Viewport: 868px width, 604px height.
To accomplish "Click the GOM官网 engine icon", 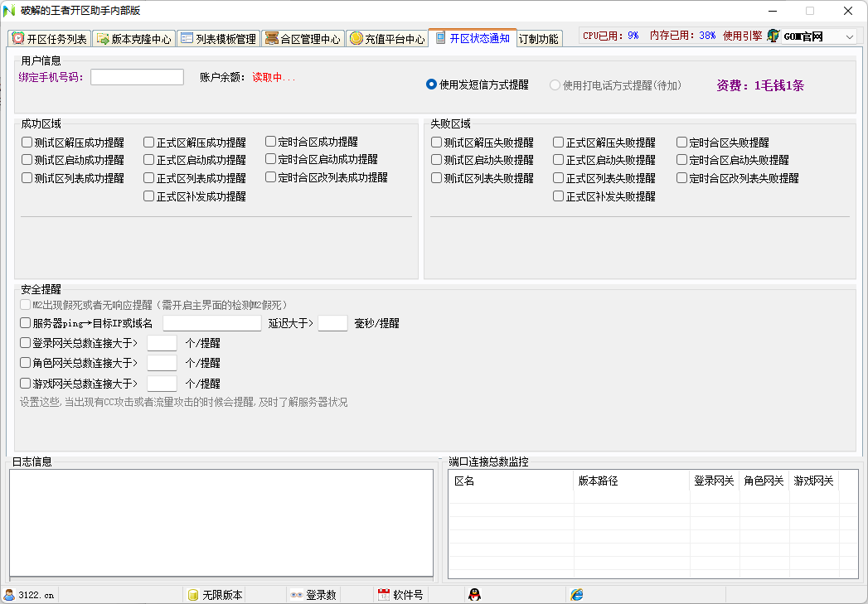I will tap(773, 36).
